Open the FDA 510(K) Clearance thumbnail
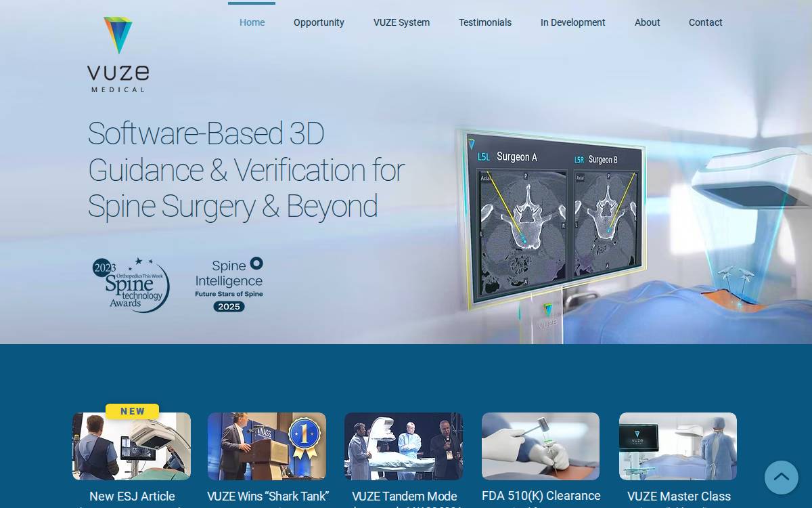Screen dimensions: 812x508 [x=541, y=446]
